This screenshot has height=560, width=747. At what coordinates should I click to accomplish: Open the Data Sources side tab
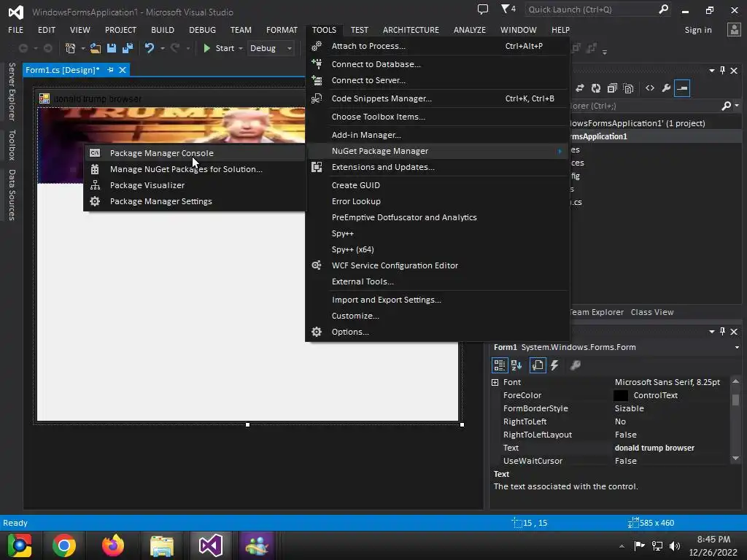point(12,195)
